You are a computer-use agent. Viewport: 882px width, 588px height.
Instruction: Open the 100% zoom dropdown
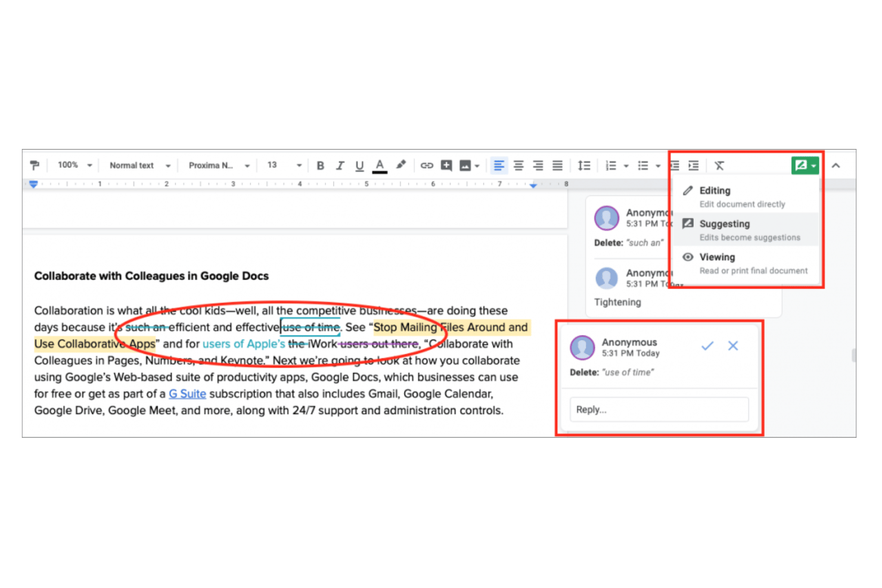(74, 165)
